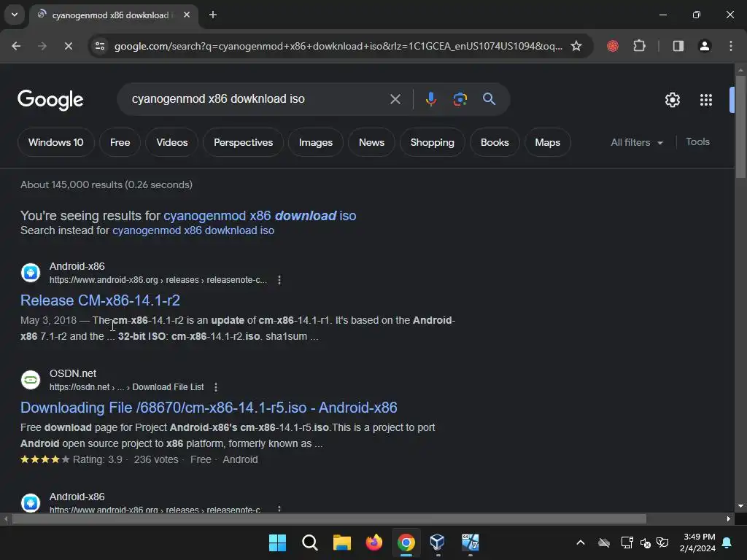747x560 pixels.
Task: Switch to Shopping results
Action: click(432, 142)
